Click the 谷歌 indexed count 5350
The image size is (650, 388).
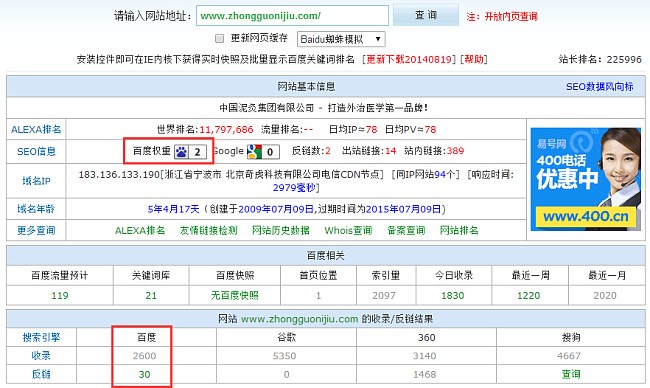click(x=284, y=356)
